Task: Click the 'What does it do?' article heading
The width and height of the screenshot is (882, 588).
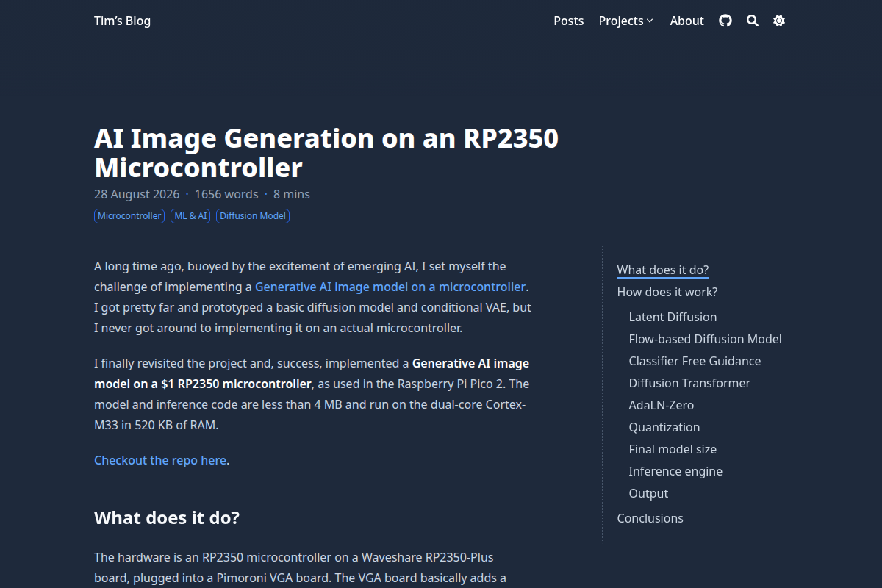Action: tap(167, 517)
